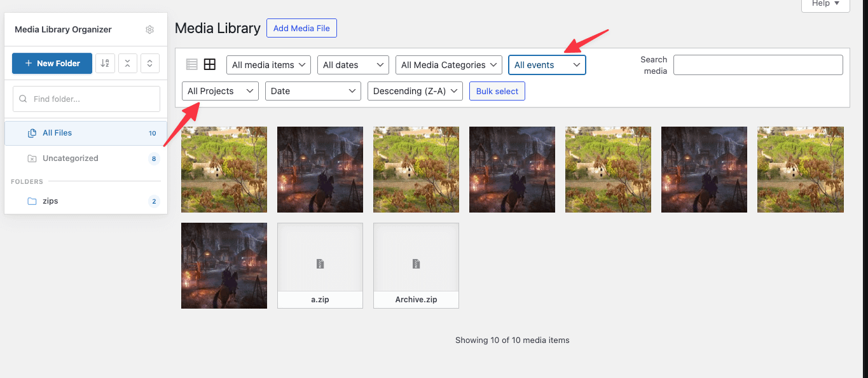Viewport: 868px width, 378px height.
Task: Click the New Folder button
Action: [x=52, y=63]
